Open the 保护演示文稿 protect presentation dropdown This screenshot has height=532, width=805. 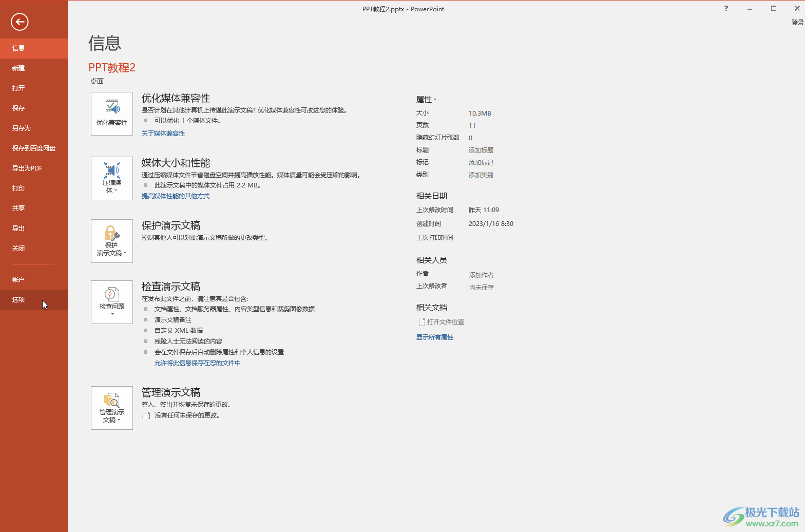point(112,241)
